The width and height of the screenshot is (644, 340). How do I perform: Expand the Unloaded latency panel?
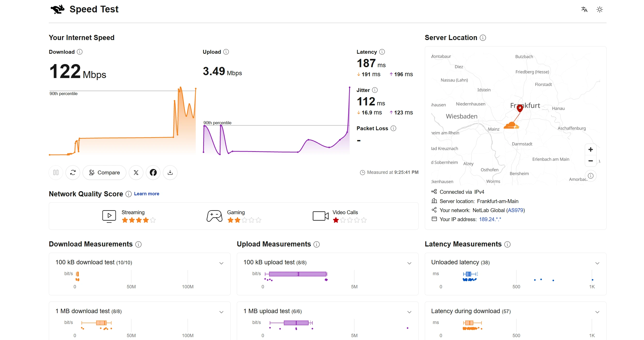pyautogui.click(x=597, y=263)
